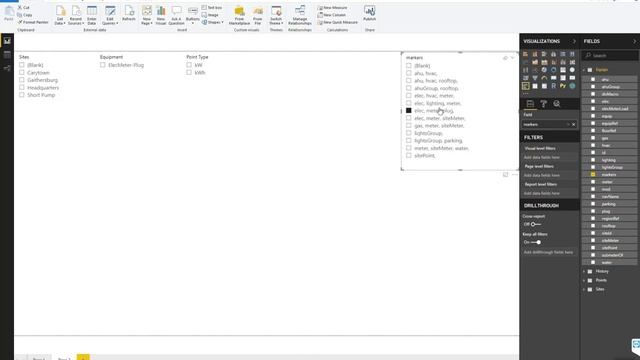Screen dimensions: 640x360
Task: Collapse the Visualizations pane chevron
Action: [x=574, y=41]
